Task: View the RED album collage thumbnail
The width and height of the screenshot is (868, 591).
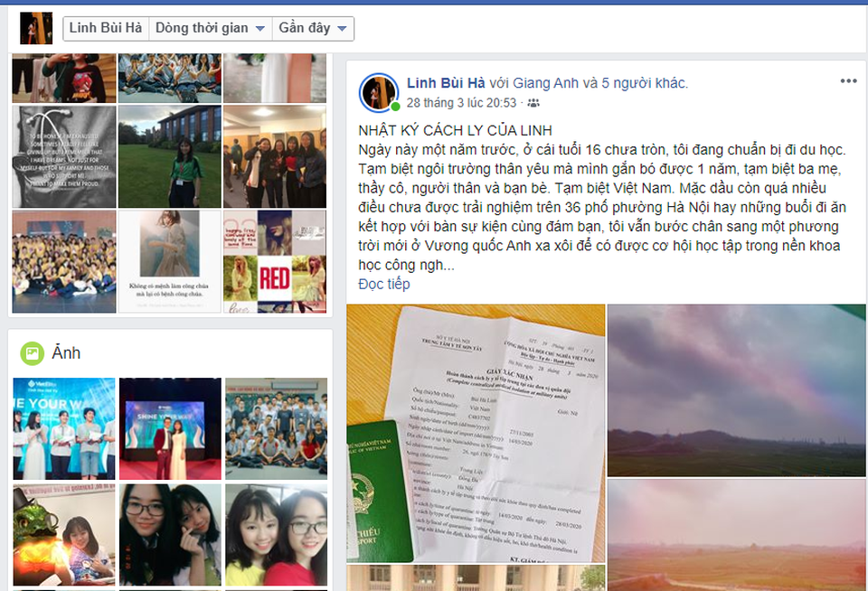Action: 275,262
